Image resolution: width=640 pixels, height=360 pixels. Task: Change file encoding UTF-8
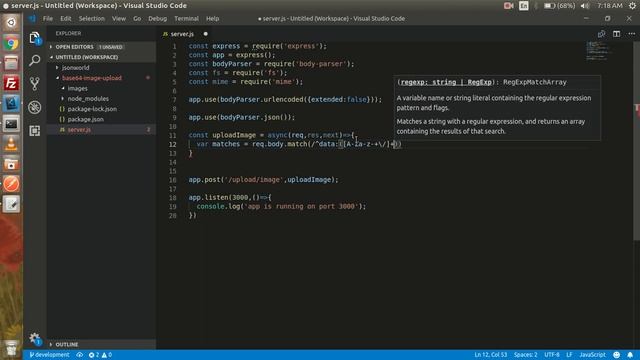coord(551,355)
